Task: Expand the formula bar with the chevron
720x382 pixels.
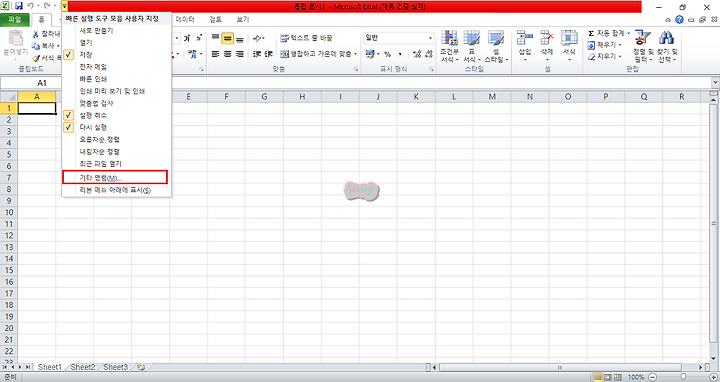Action: click(715, 83)
